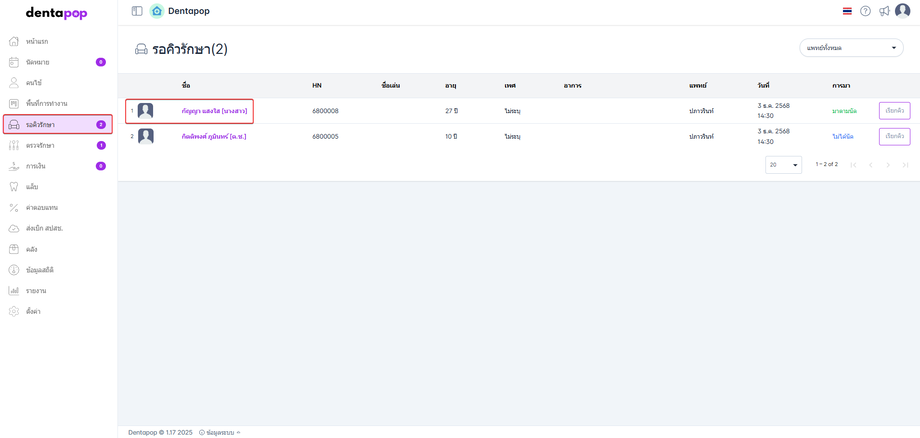The image size is (920, 438).
Task: Switch language via the Thai flag icon
Action: [847, 11]
